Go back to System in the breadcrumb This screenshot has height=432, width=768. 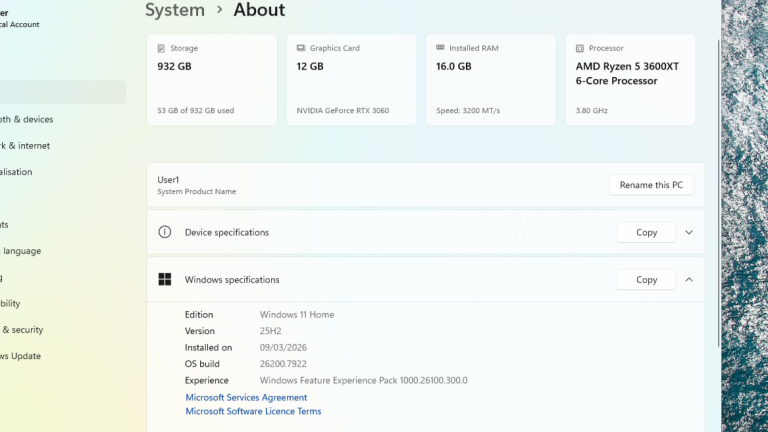[174, 10]
